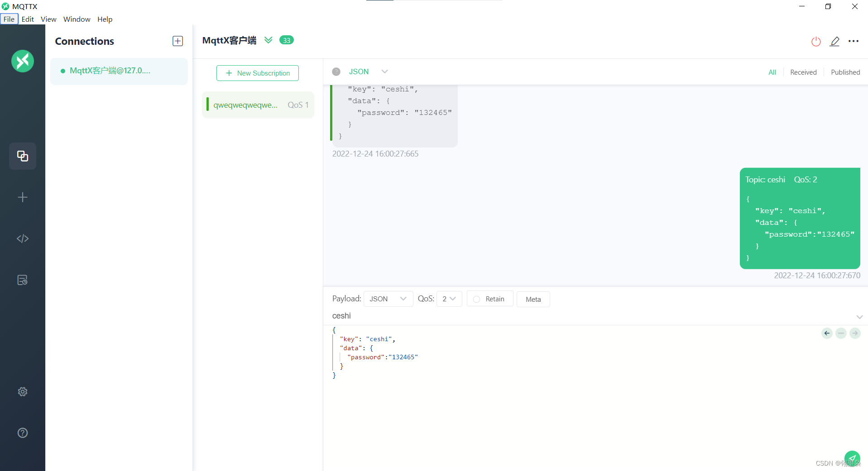The width and height of the screenshot is (868, 471).
Task: Click the unread message count badge 33
Action: [x=287, y=40]
